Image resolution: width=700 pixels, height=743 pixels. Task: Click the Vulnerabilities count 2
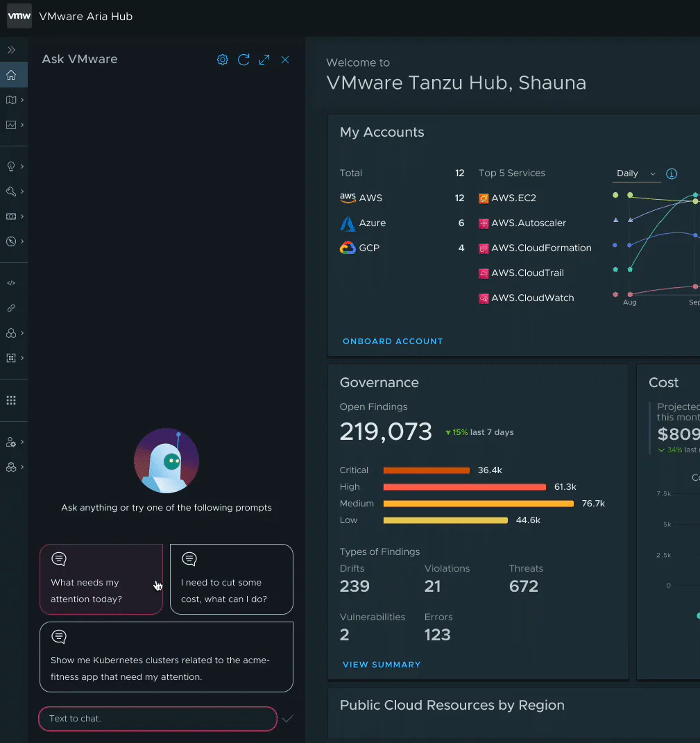[x=345, y=635]
